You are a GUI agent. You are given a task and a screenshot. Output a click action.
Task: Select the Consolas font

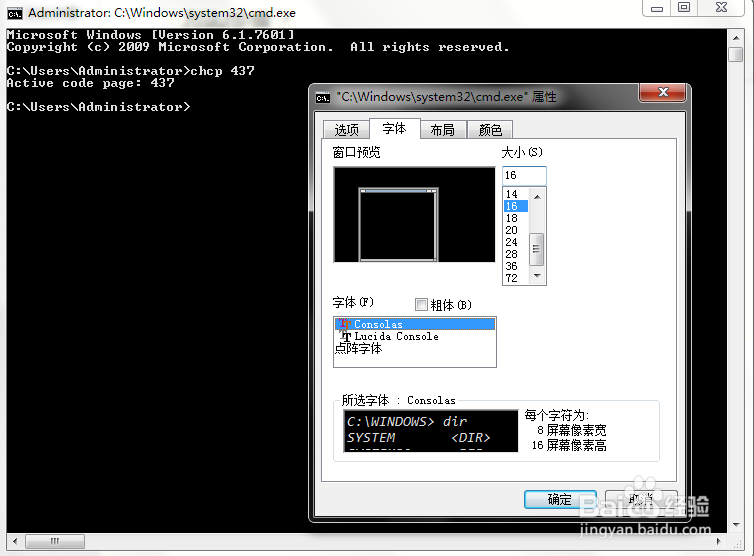pyautogui.click(x=415, y=324)
